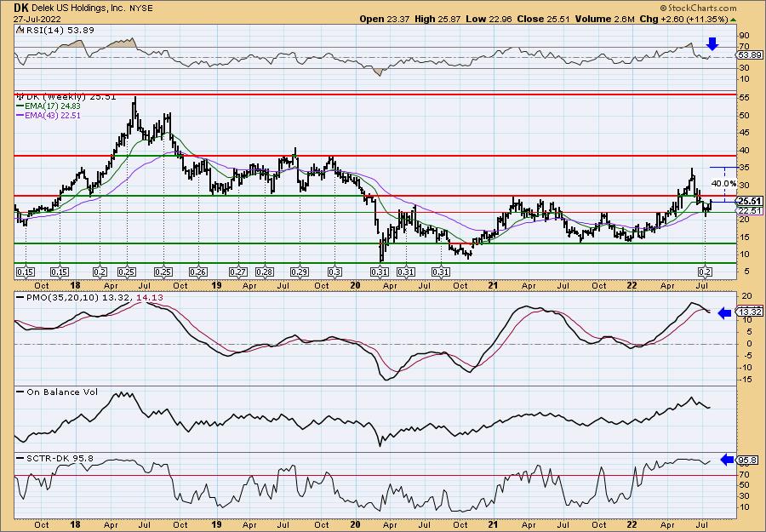Select the On Balance Vol panel label
The image size is (766, 532).
point(57,392)
